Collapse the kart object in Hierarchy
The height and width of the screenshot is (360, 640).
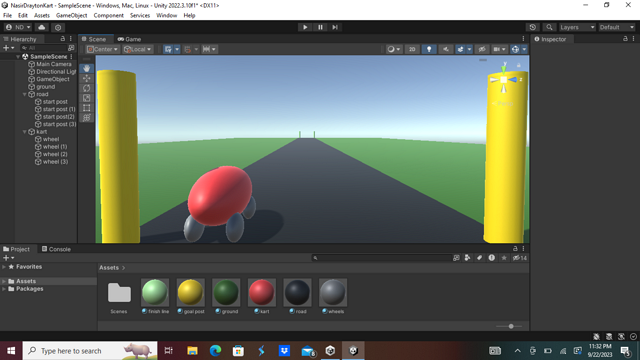24,132
